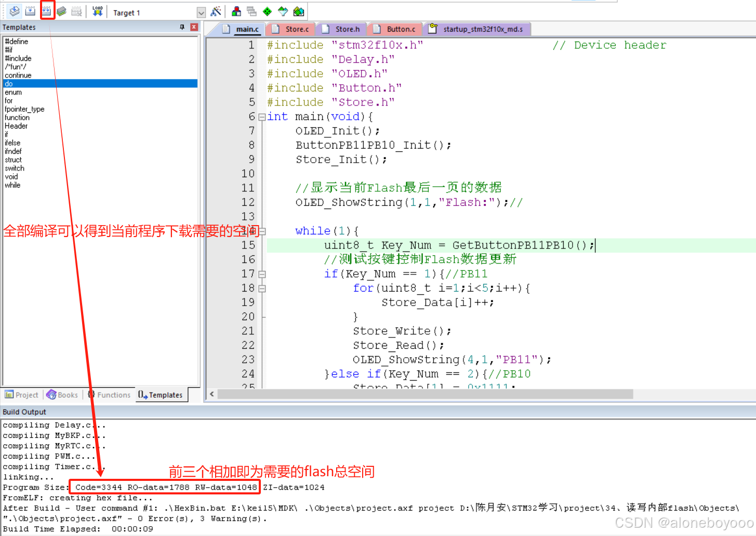This screenshot has height=536, width=756.
Task: Click the Store_Init() call on line 9
Action: 341,160
